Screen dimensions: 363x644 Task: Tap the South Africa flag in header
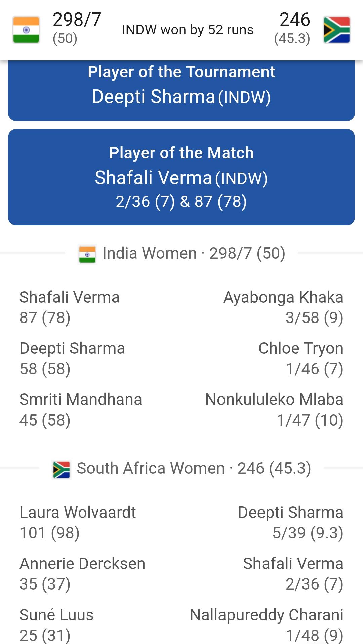pyautogui.click(x=336, y=30)
